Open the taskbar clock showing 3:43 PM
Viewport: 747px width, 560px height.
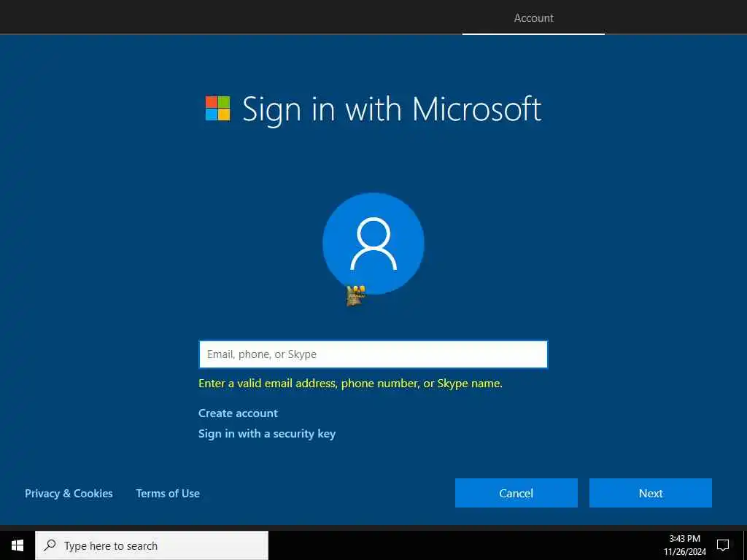tap(684, 539)
